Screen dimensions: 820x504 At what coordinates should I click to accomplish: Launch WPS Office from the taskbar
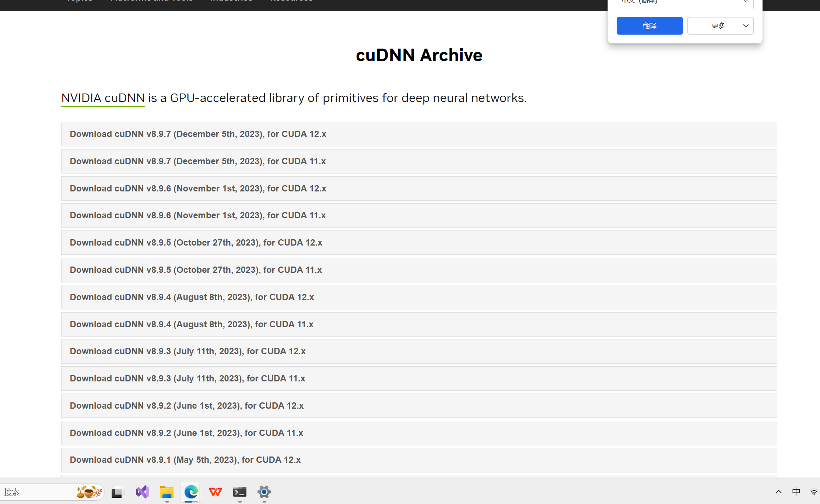click(215, 492)
